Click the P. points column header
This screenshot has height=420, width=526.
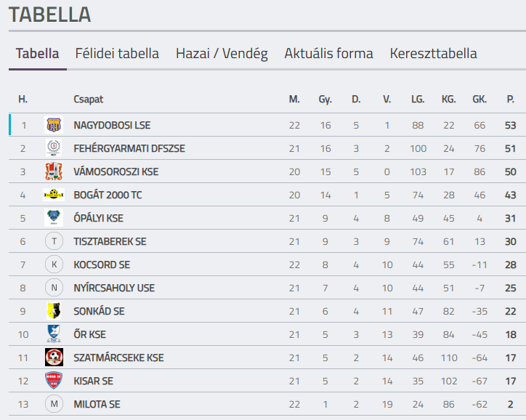coord(510,100)
